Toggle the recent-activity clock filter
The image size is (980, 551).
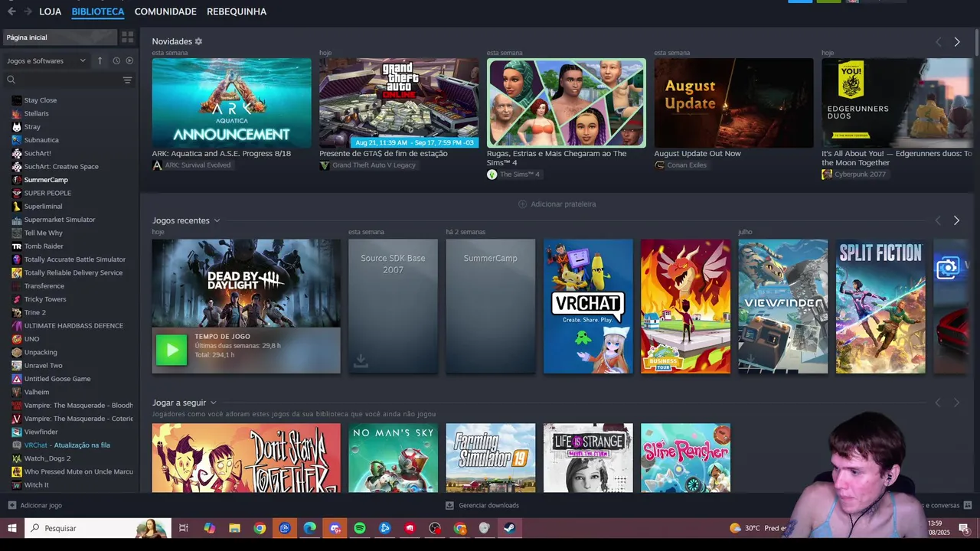click(116, 60)
